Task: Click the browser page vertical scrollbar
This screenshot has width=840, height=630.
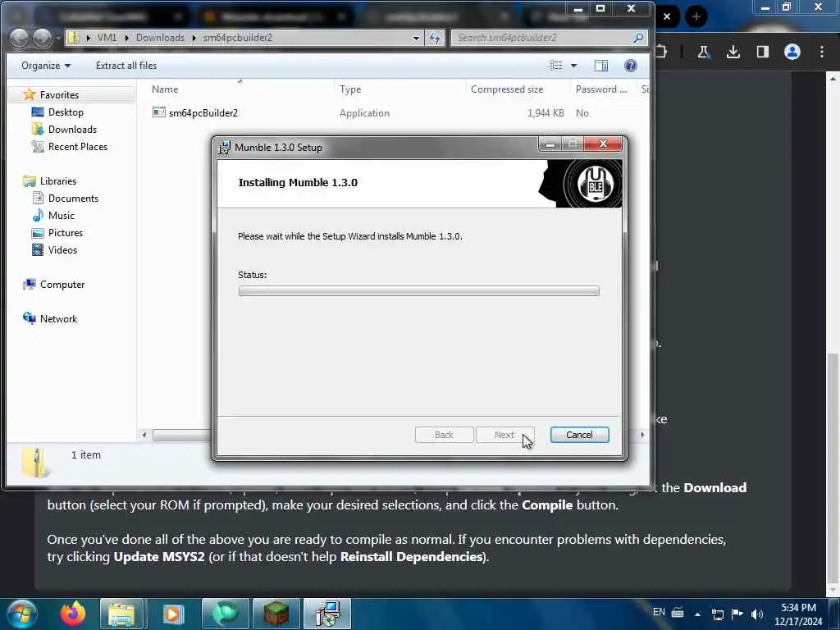Action: (832, 466)
